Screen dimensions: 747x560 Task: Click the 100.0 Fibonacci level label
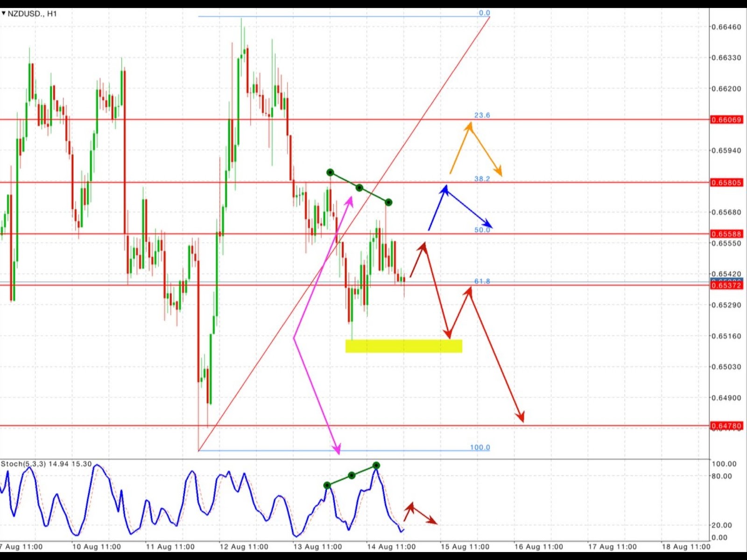pyautogui.click(x=482, y=447)
